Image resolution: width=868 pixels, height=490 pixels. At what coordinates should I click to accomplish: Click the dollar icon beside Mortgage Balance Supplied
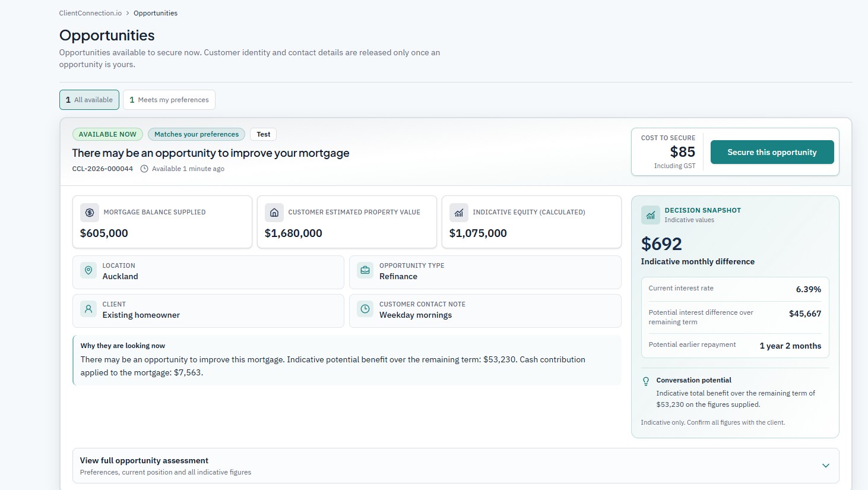point(90,212)
